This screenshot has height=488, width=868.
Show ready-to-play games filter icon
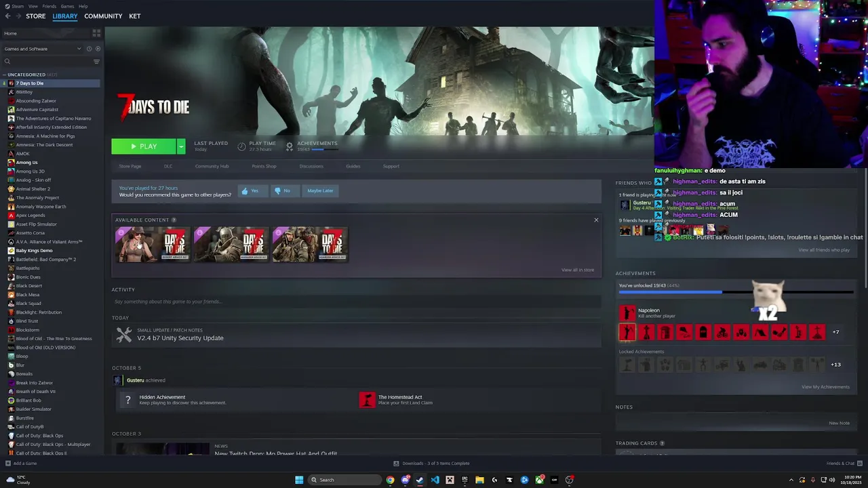tap(98, 49)
